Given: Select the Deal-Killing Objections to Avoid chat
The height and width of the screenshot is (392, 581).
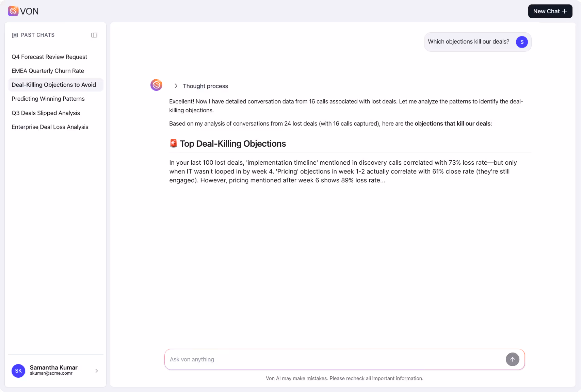Looking at the screenshot, I should click(x=54, y=85).
